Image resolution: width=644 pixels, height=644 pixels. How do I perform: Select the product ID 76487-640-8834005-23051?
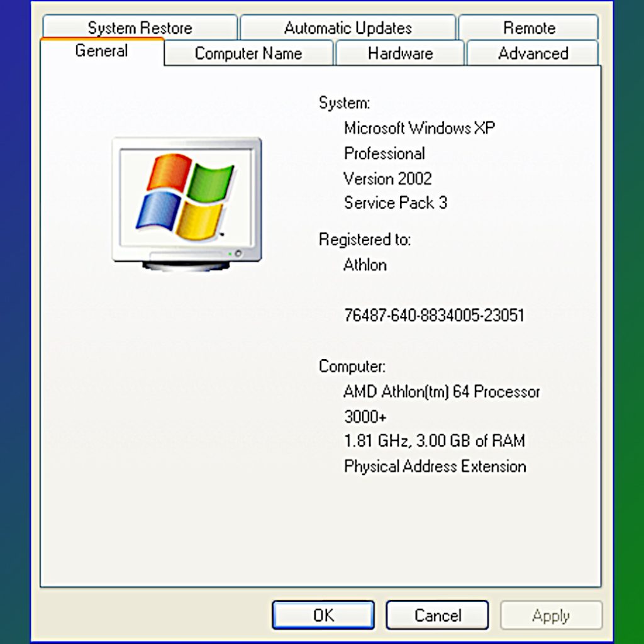(434, 315)
